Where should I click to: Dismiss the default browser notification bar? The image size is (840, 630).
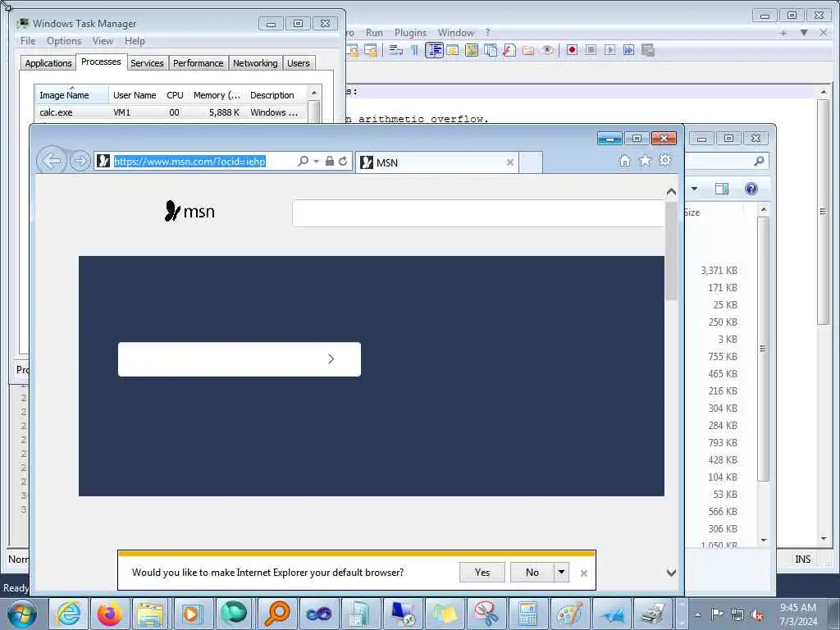tap(584, 573)
